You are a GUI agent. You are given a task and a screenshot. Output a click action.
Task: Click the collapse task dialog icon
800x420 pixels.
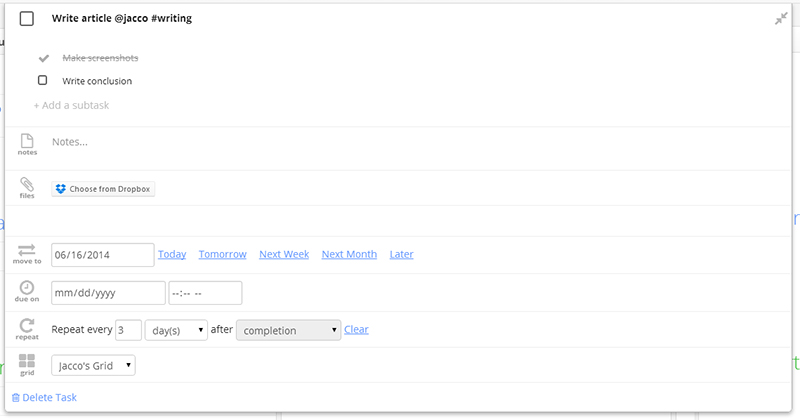click(781, 19)
